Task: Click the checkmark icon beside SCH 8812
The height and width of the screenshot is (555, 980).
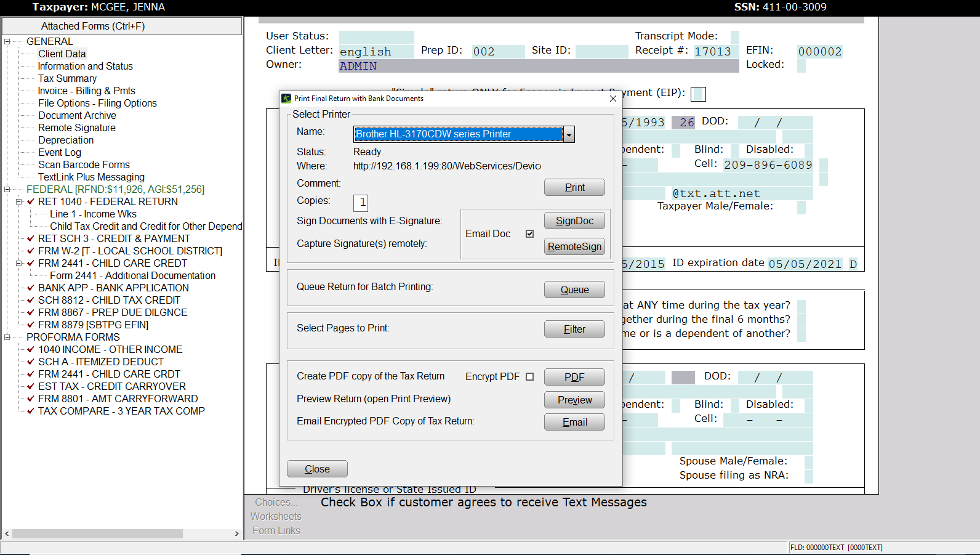Action: (x=31, y=300)
